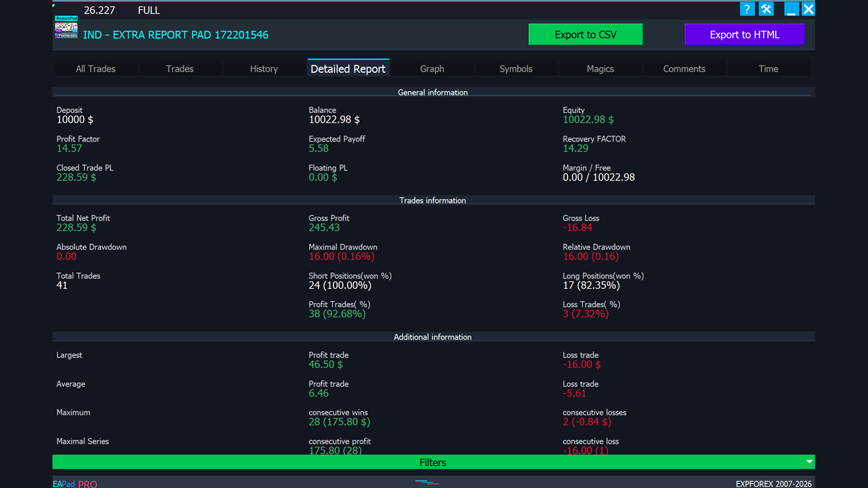The height and width of the screenshot is (488, 868).
Task: Minimize the report pad panel
Action: (791, 9)
